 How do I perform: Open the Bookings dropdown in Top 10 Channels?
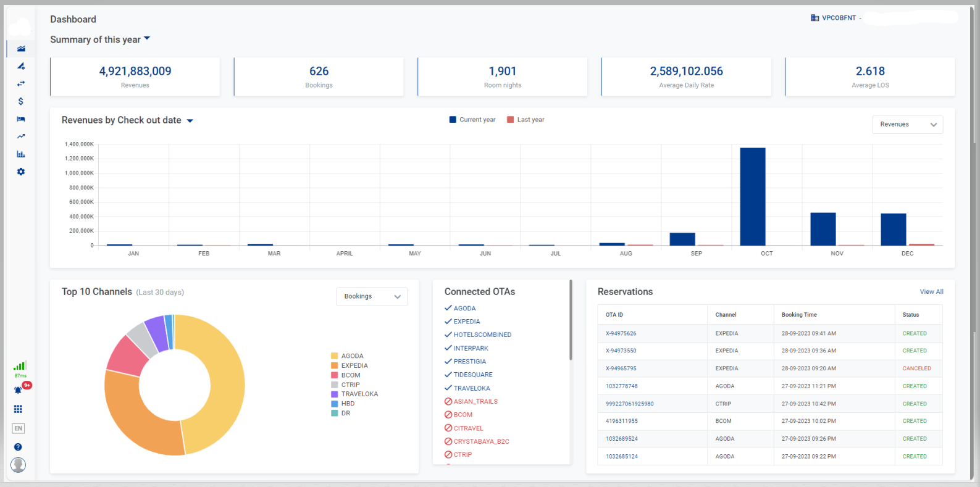point(371,297)
